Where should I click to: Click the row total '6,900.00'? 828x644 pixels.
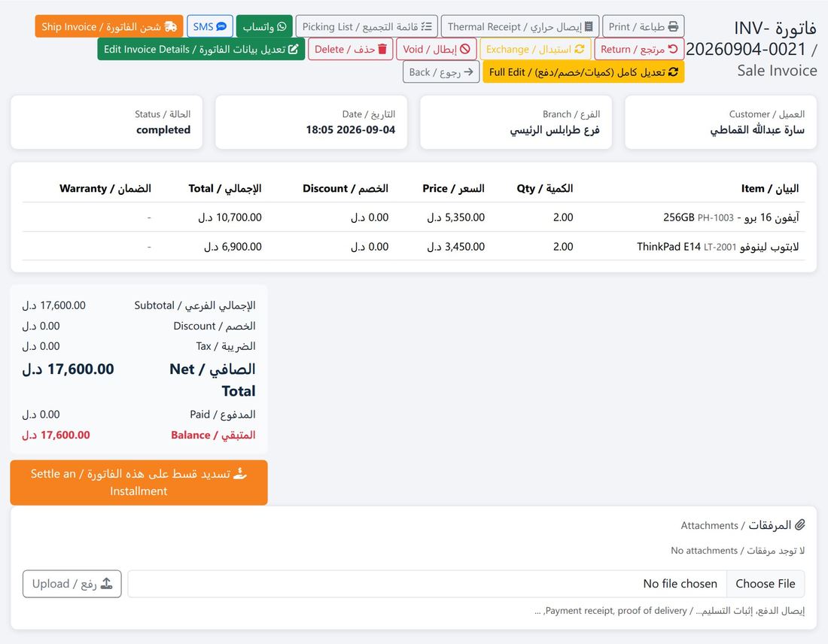[x=233, y=247]
